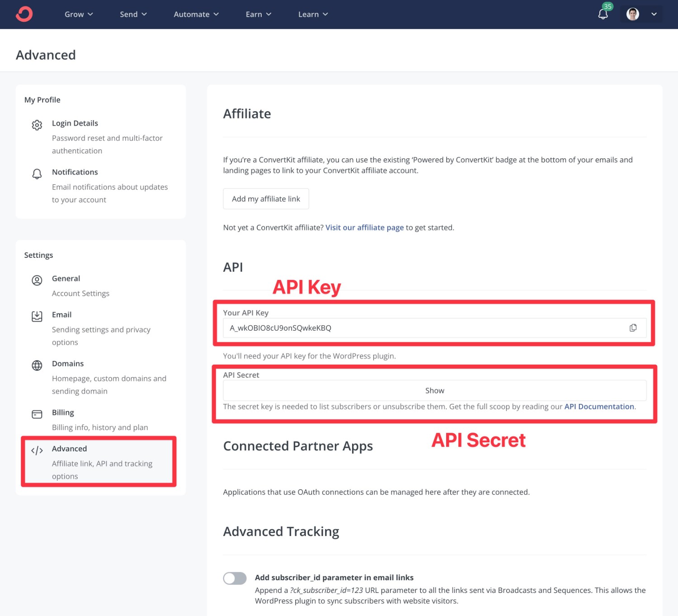The image size is (678, 616).
Task: Click the notification count badge 35
Action: pos(607,6)
